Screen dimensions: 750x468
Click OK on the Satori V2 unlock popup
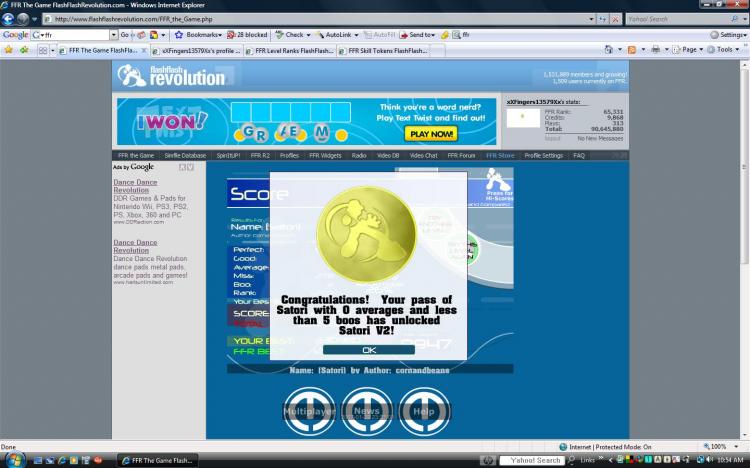[369, 350]
